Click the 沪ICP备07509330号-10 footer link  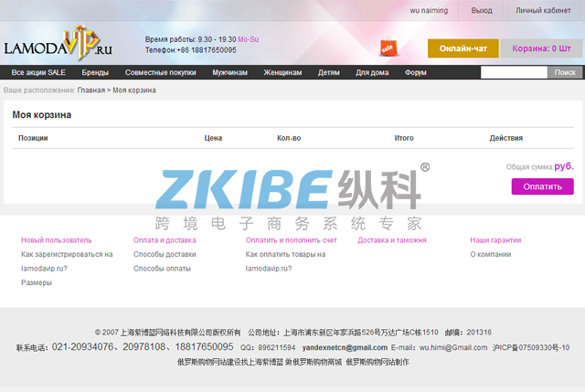[531, 347]
